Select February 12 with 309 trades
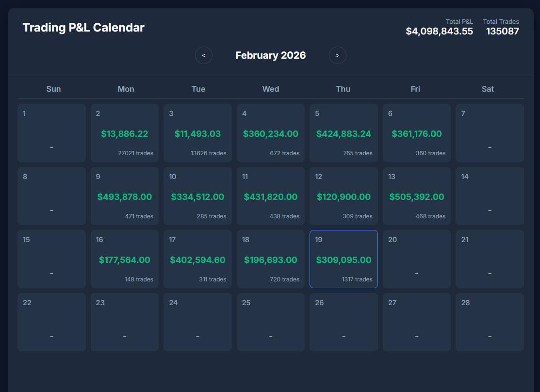Screen dimensions: 540x392 (x=344, y=196)
